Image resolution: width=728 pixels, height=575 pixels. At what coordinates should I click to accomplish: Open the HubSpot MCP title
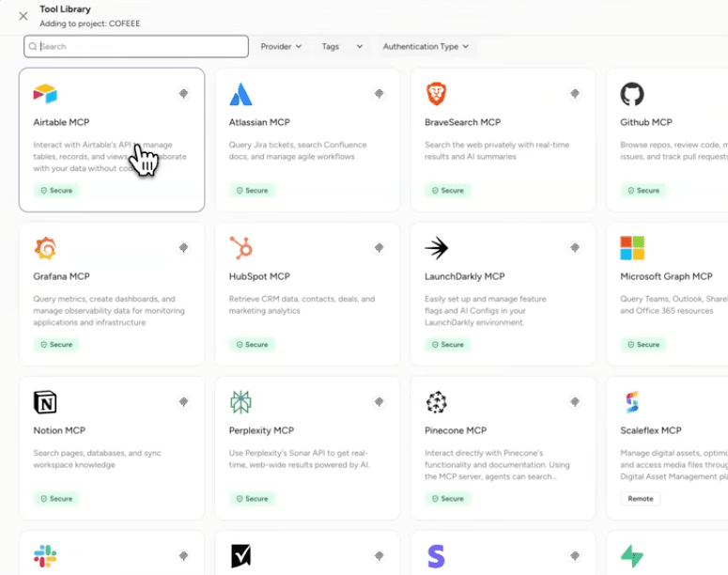coord(259,276)
